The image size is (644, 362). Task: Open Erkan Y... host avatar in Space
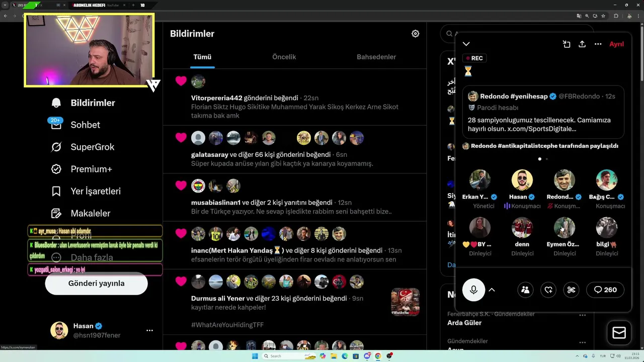click(x=479, y=180)
